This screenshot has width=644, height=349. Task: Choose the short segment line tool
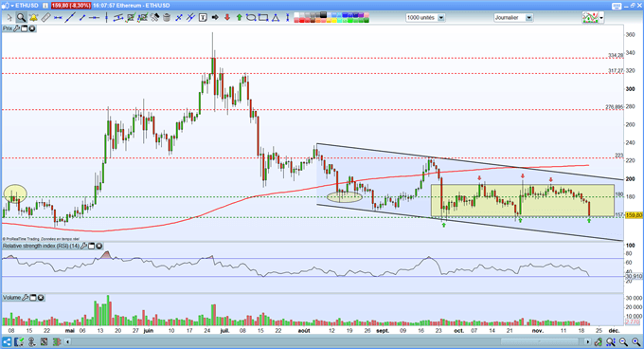click(x=82, y=18)
